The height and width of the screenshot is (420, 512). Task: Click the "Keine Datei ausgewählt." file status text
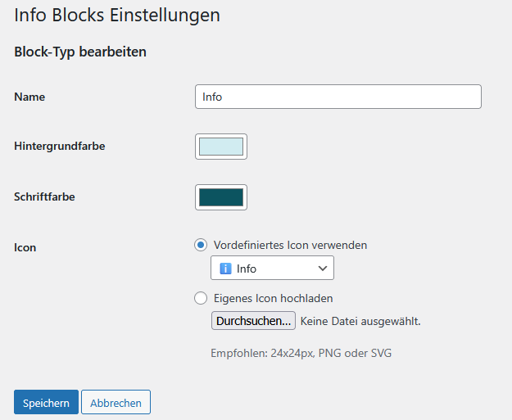(360, 321)
